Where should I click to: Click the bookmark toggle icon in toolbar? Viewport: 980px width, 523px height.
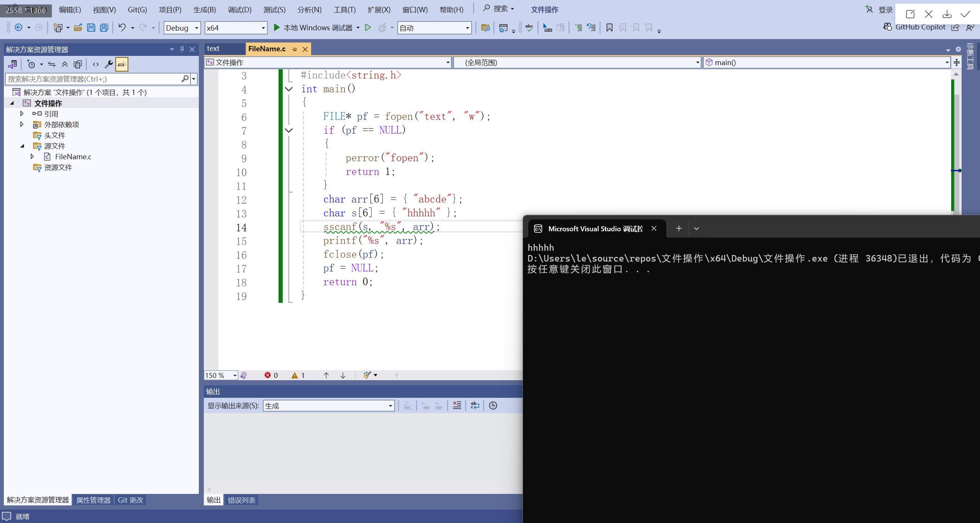tap(609, 28)
